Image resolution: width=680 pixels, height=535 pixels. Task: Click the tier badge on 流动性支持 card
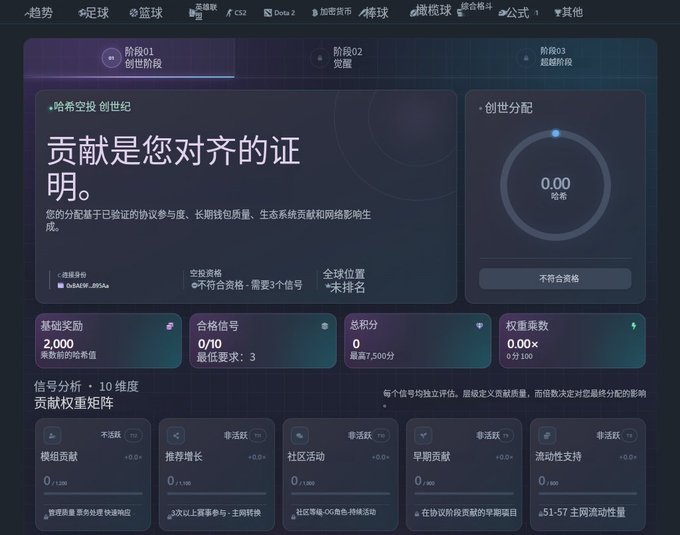click(629, 436)
